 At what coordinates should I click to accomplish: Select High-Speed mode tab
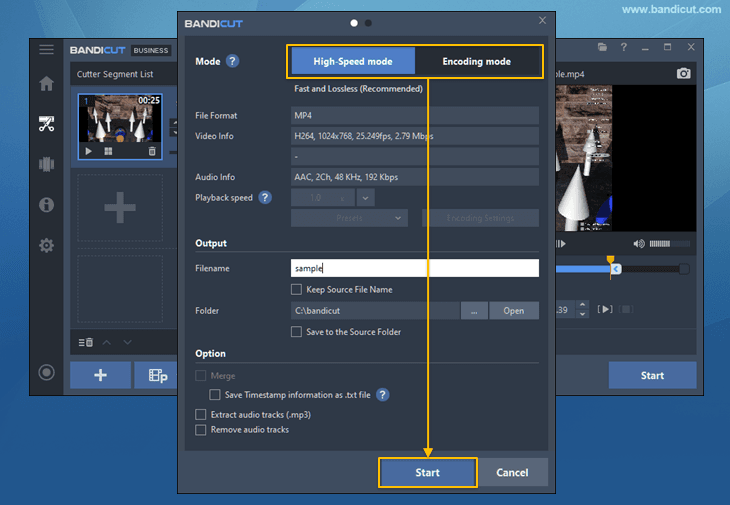click(x=353, y=61)
